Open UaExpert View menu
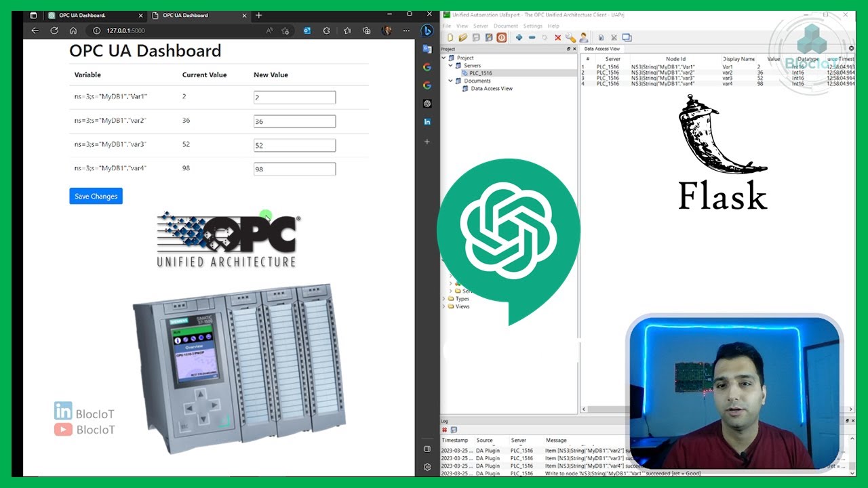The image size is (868, 488). [x=462, y=26]
